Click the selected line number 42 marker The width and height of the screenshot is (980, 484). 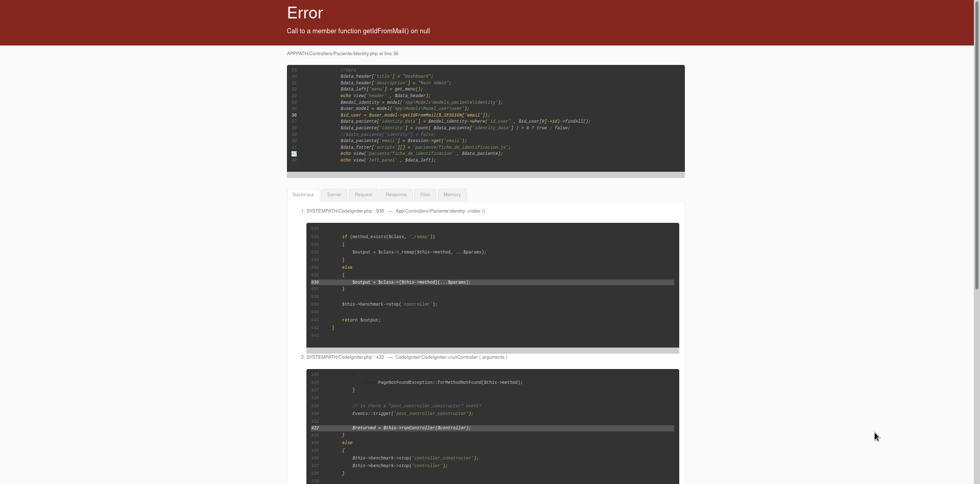tap(294, 154)
